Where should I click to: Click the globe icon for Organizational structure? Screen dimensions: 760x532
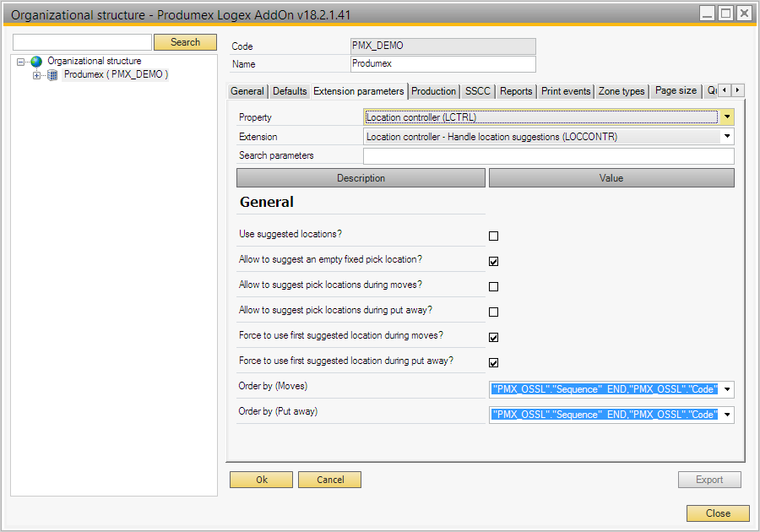click(x=36, y=62)
